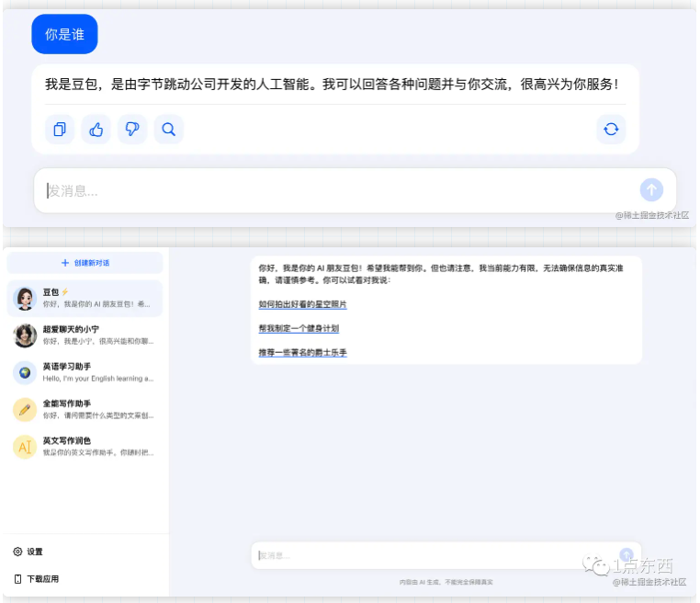Click the 推荐一些著名的爵士乐手 suggestion link
This screenshot has width=700, height=603.
[x=302, y=353]
